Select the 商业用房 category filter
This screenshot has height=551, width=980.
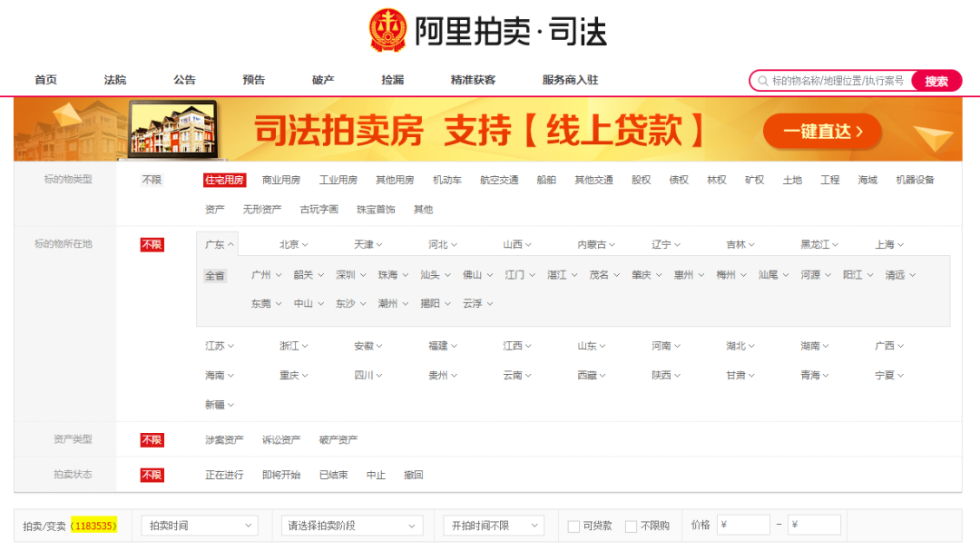click(281, 180)
